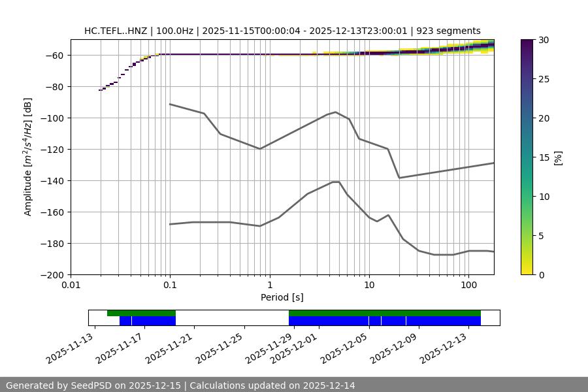The image size is (588, 392).
Task: Click the [%] colorbar axis label
Action: click(x=557, y=157)
